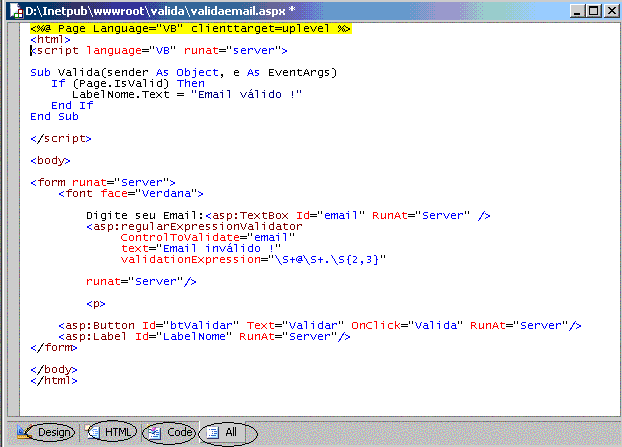Screen dimensions: 622x447
Task: Click the text="Email inválido !" line
Action: click(x=201, y=249)
